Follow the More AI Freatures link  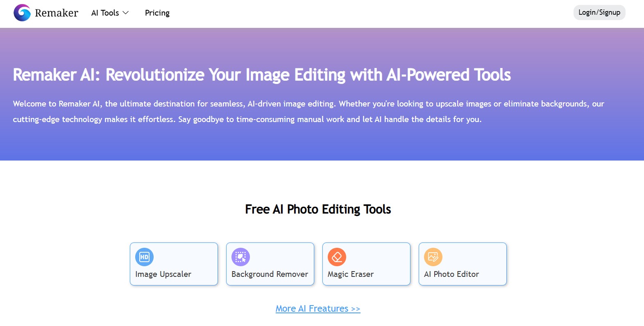click(311, 309)
